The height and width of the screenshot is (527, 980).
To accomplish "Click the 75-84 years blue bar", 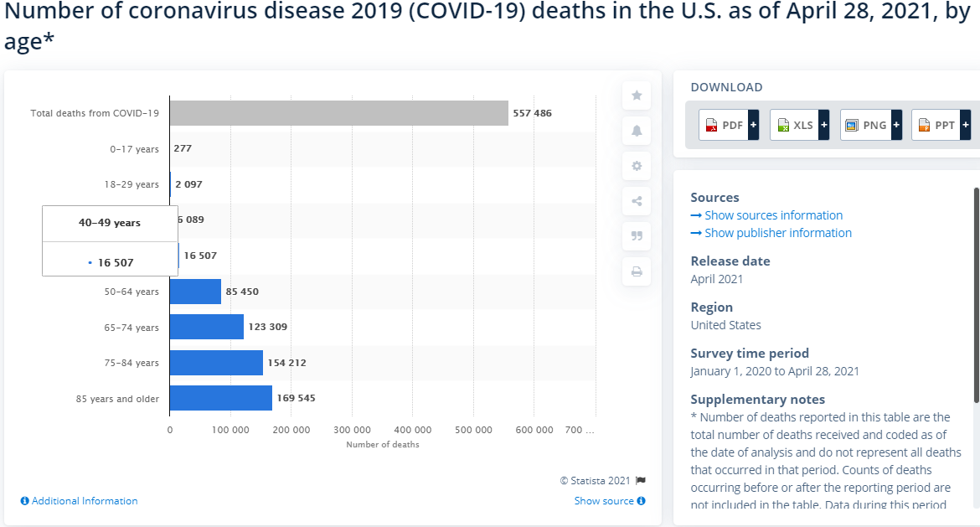I will (216, 363).
